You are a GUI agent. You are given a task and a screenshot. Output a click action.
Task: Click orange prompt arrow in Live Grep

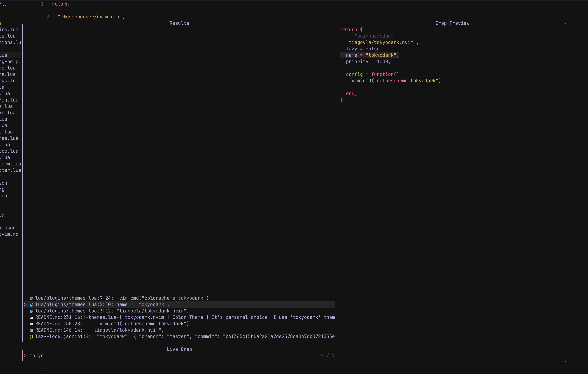tap(25, 356)
